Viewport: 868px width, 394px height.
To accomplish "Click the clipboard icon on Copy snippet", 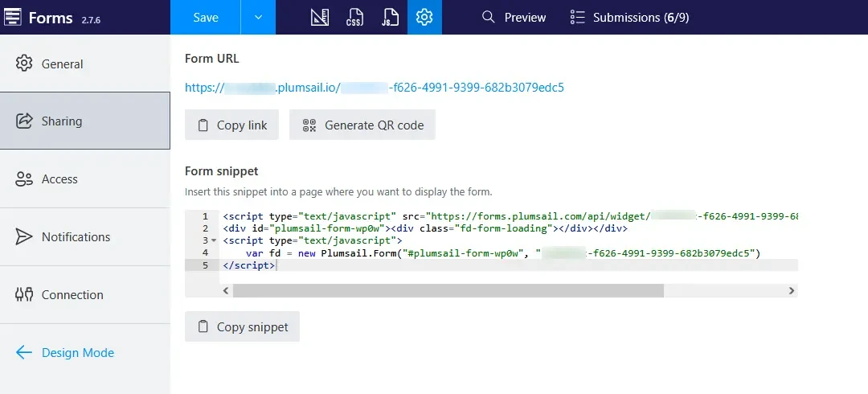I will (203, 326).
